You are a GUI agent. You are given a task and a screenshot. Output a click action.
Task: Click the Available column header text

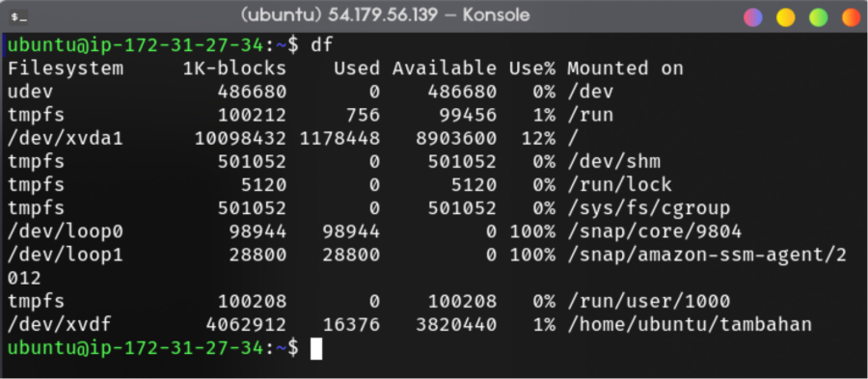click(445, 68)
